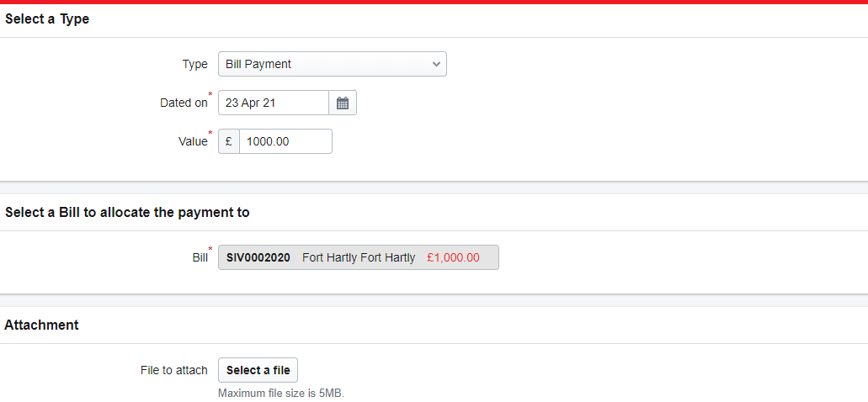Click the SIV0002020 bill reference
This screenshot has height=402, width=868.
pos(258,257)
